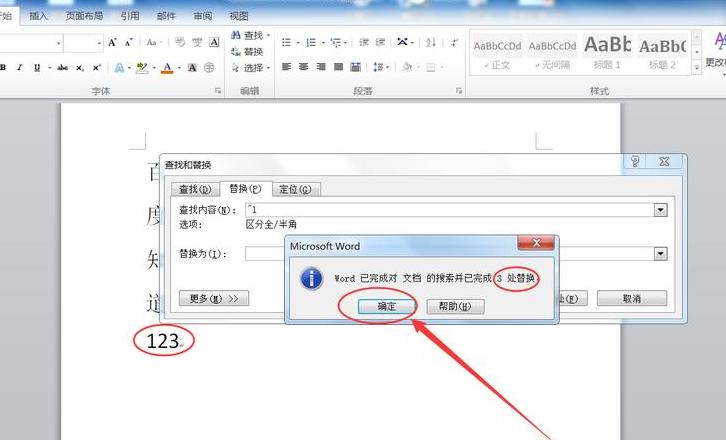Image resolution: width=726 pixels, height=440 pixels.
Task: Click the Change Case Aa icon
Action: click(151, 43)
